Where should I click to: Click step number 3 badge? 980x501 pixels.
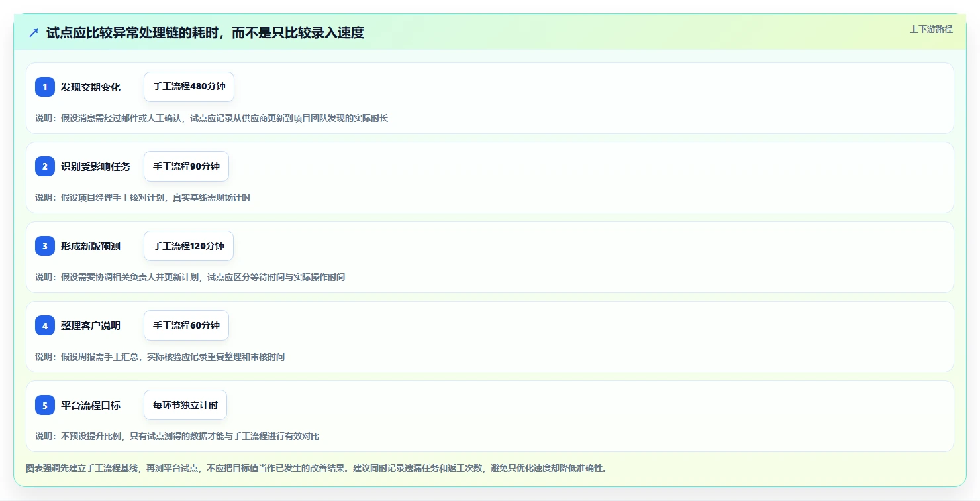(x=45, y=246)
